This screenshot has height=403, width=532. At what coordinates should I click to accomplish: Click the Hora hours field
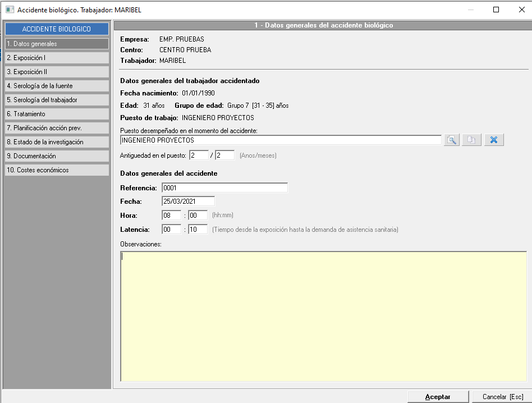[171, 216]
